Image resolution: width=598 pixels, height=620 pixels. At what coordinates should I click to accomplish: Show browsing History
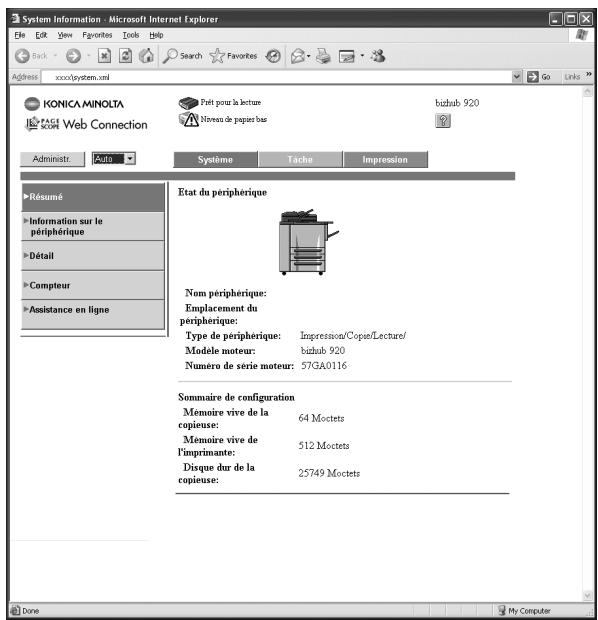pos(273,56)
